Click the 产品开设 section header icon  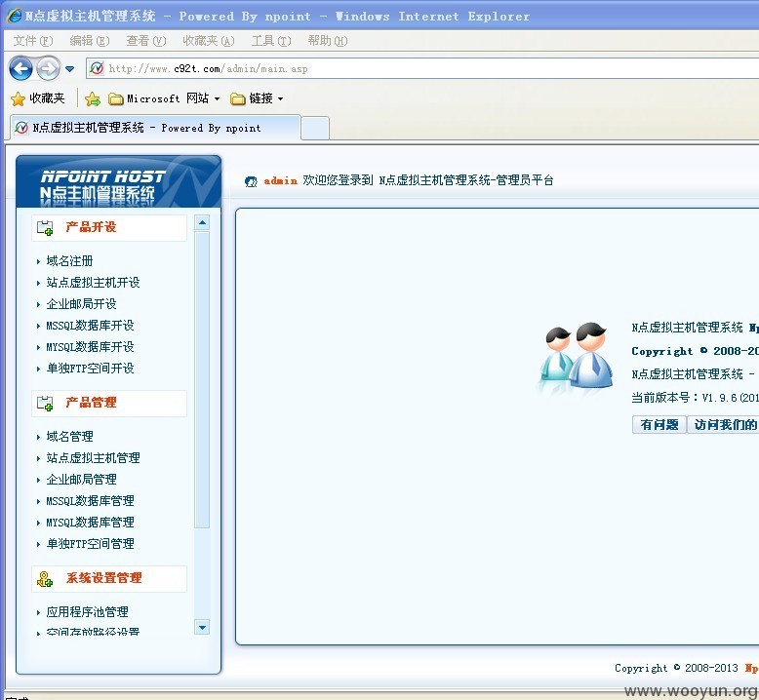point(45,228)
